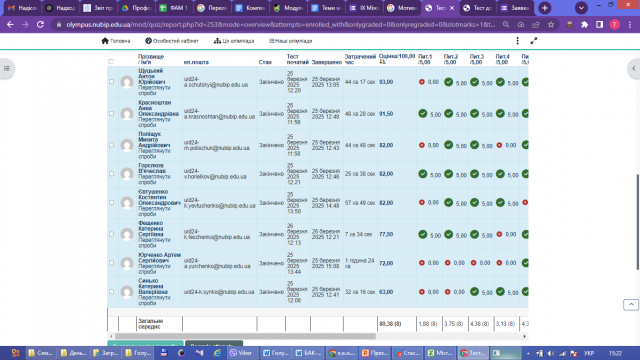This screenshot has width=640, height=360.
Task: Select checkbox for Щуцький Антон row
Action: pos(111,82)
